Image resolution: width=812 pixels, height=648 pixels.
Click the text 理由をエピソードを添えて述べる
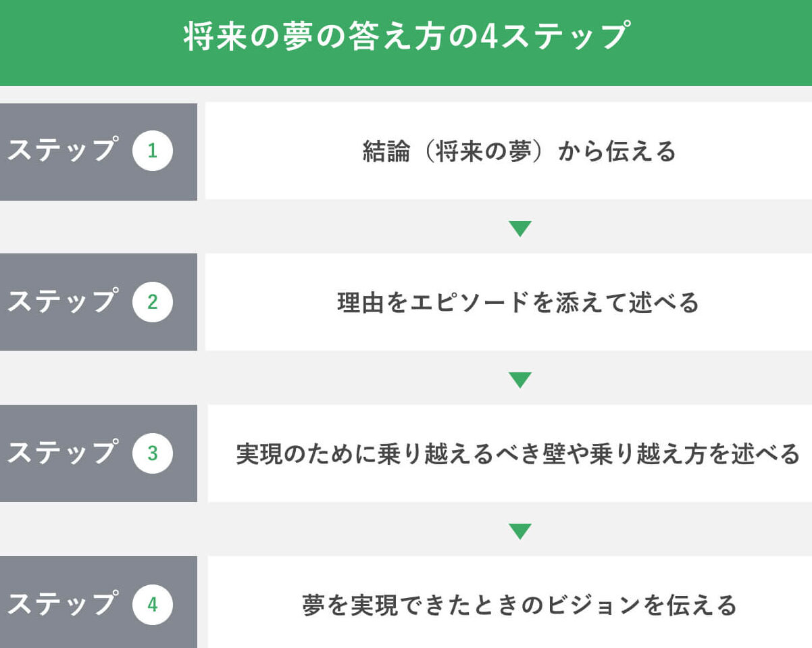coord(519,303)
